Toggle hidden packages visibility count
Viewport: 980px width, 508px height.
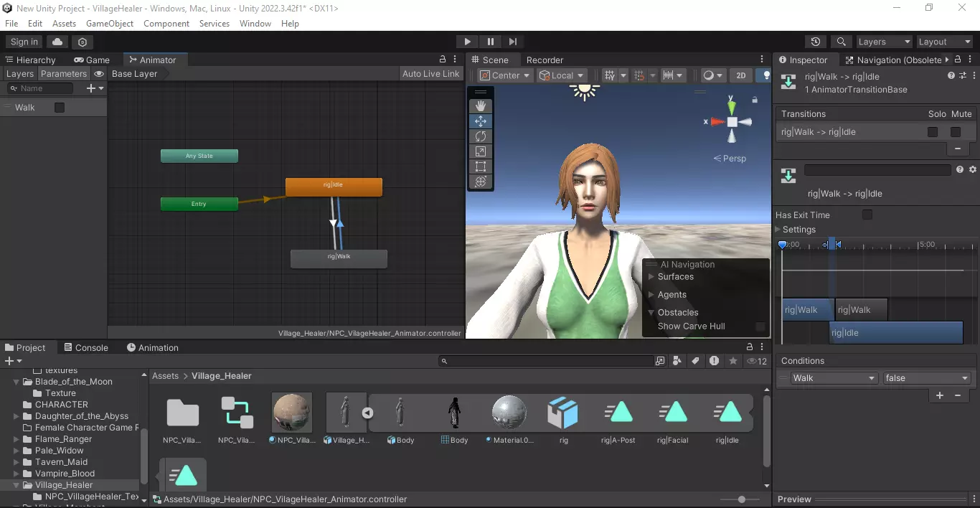(757, 361)
